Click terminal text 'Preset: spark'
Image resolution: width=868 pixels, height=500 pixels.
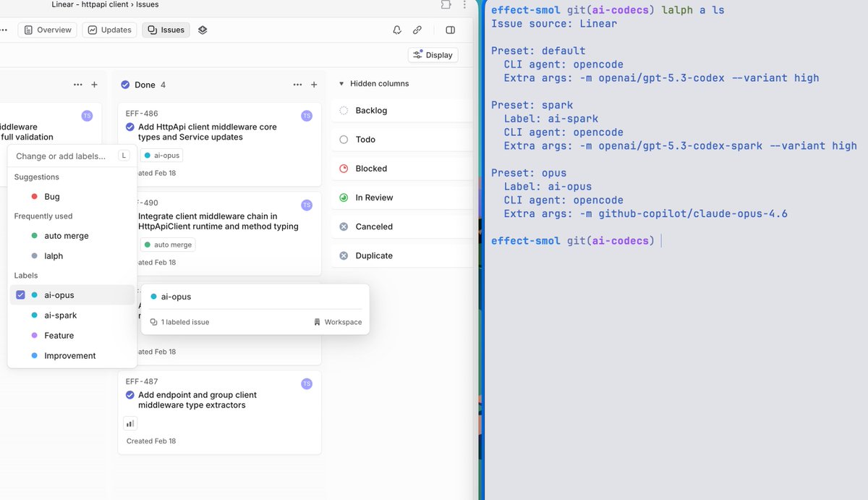click(532, 105)
